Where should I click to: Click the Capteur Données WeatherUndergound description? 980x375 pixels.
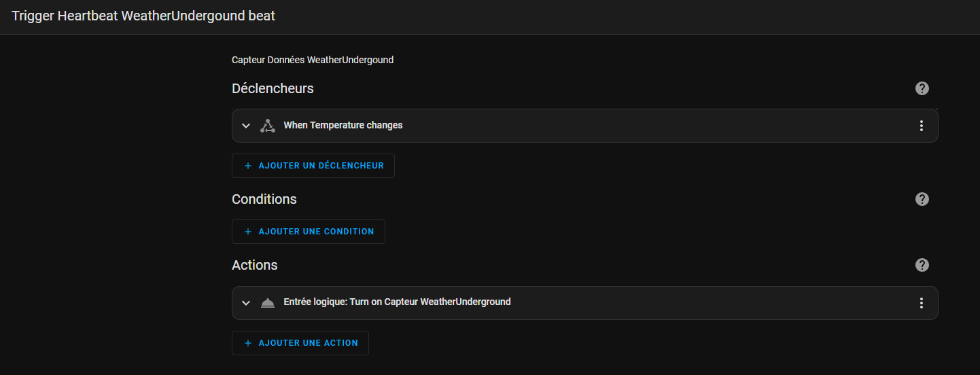point(313,60)
